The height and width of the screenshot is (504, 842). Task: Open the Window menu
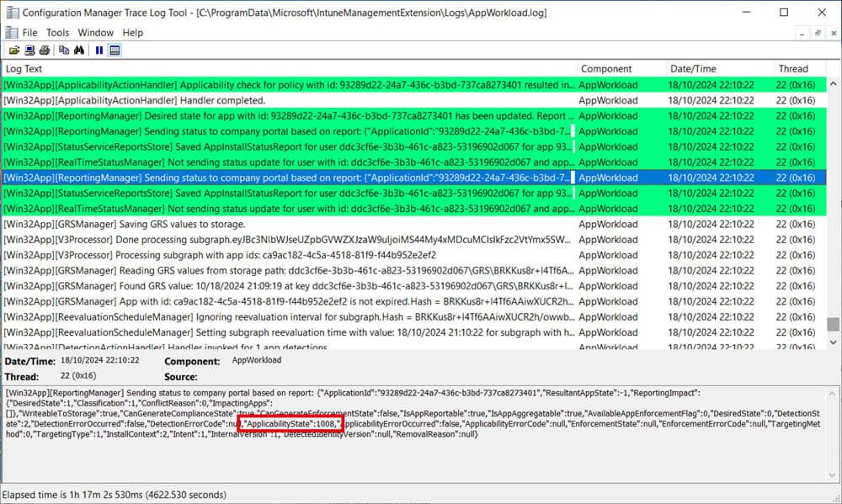point(96,33)
